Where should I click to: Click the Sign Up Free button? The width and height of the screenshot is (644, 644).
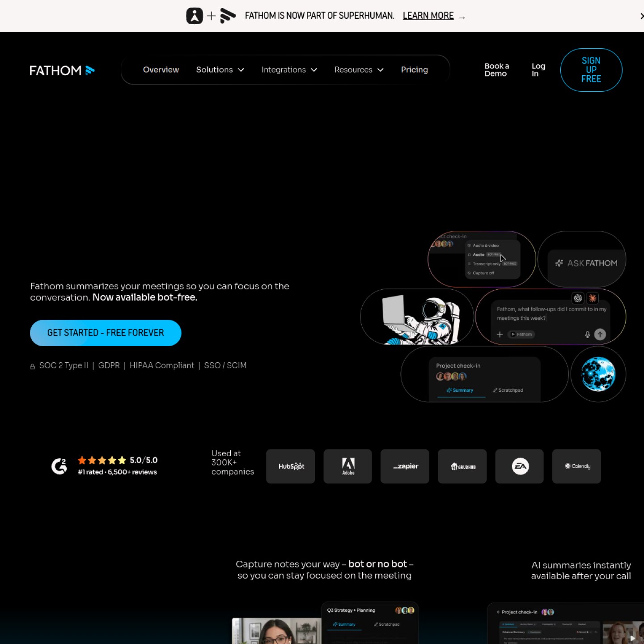[591, 70]
